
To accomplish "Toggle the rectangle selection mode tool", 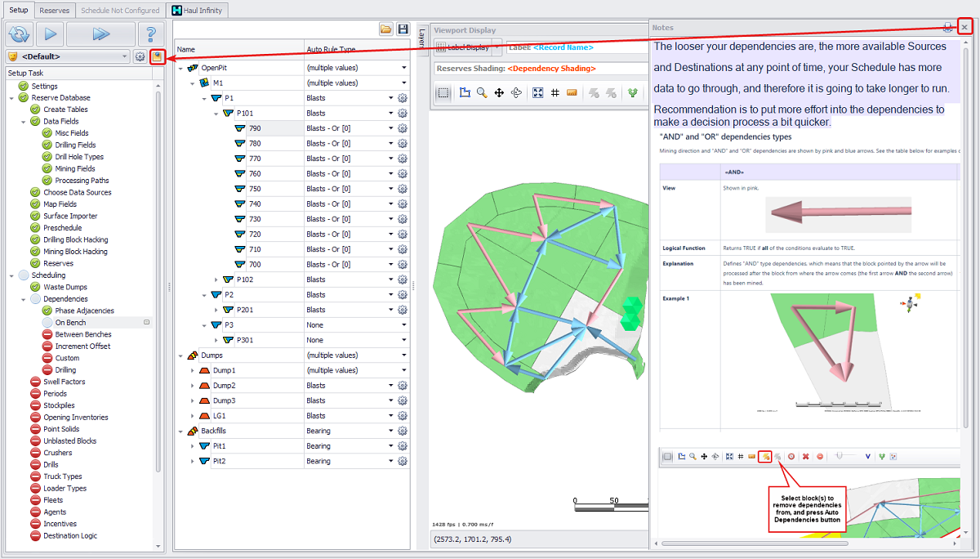I will [x=443, y=92].
